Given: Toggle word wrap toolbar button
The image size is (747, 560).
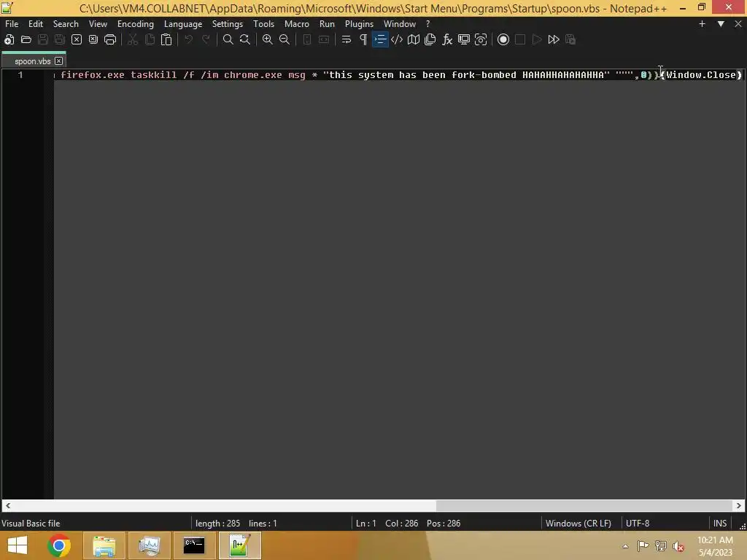Looking at the screenshot, I should point(347,39).
